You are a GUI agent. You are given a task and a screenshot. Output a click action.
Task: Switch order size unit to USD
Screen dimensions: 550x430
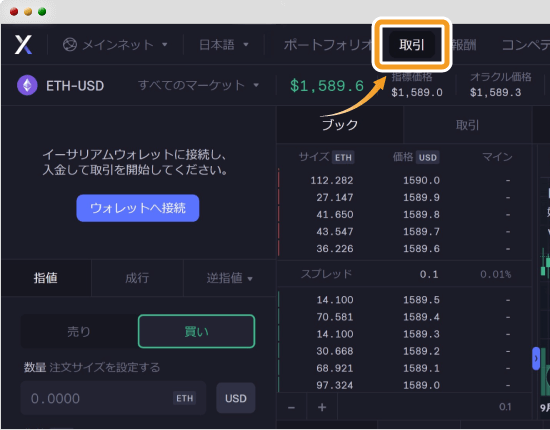(x=236, y=398)
